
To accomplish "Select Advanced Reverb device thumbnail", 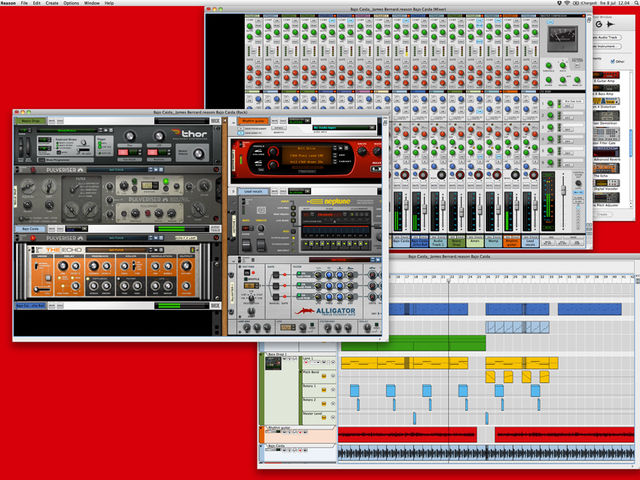I will 606,152.
